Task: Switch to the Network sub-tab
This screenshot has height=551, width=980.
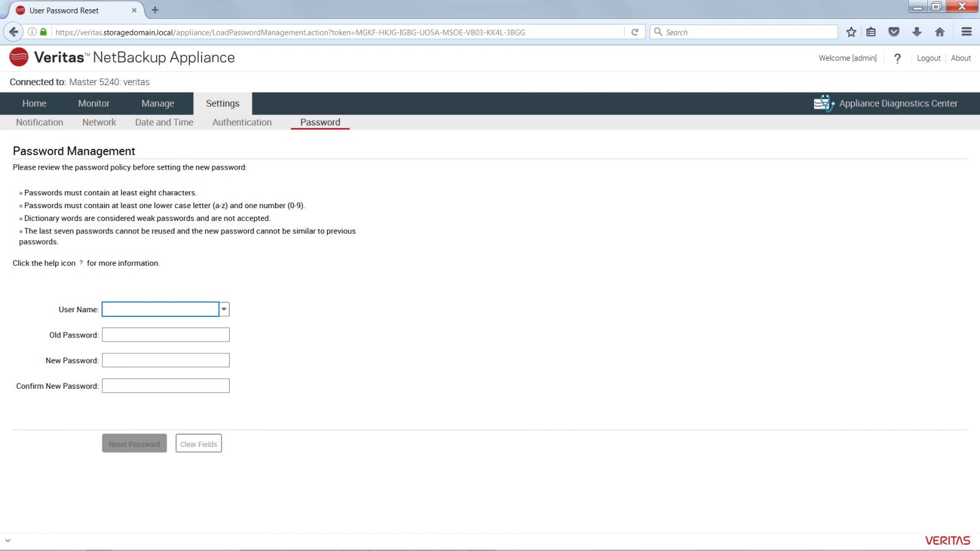Action: point(99,122)
